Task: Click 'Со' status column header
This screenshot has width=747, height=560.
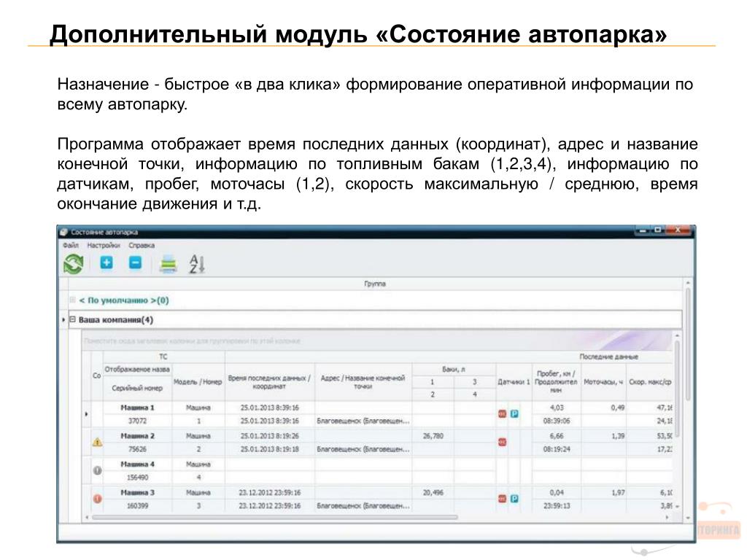Action: pos(97,376)
